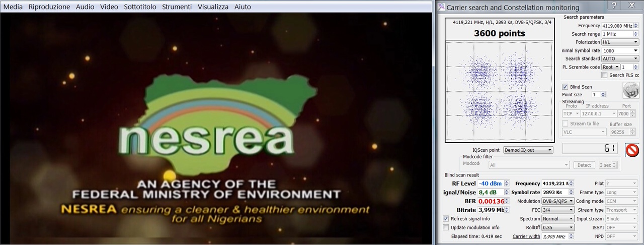Viewport: 644px width, 245px height.
Task: Open the Polarization H/L dropdown
Action: [620, 42]
